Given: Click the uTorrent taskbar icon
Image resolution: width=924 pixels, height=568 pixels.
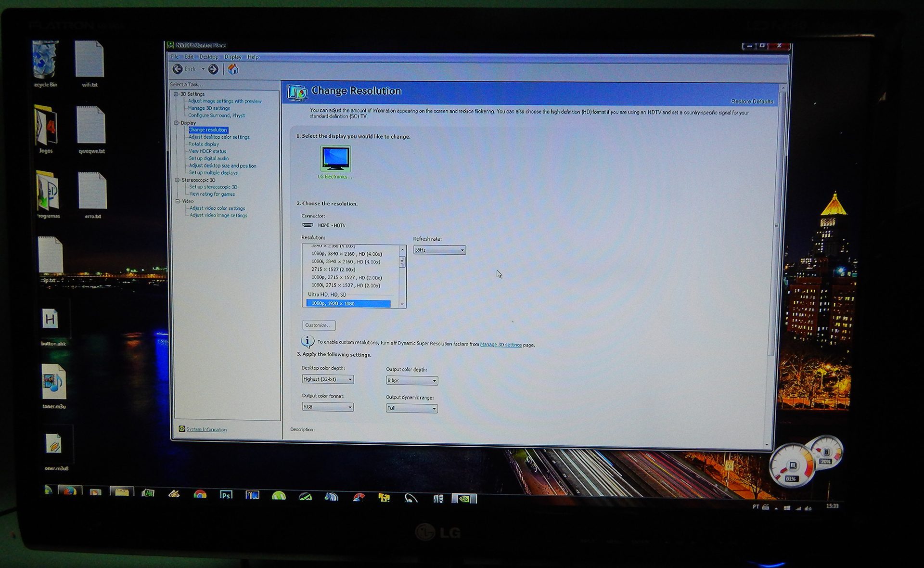Looking at the screenshot, I should tap(279, 496).
